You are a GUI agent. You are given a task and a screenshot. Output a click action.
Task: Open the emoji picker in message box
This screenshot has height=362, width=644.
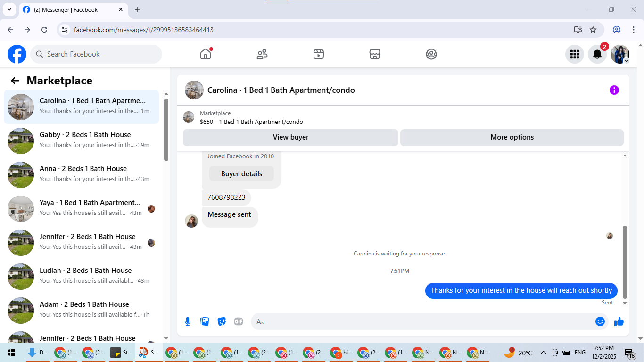pyautogui.click(x=600, y=321)
